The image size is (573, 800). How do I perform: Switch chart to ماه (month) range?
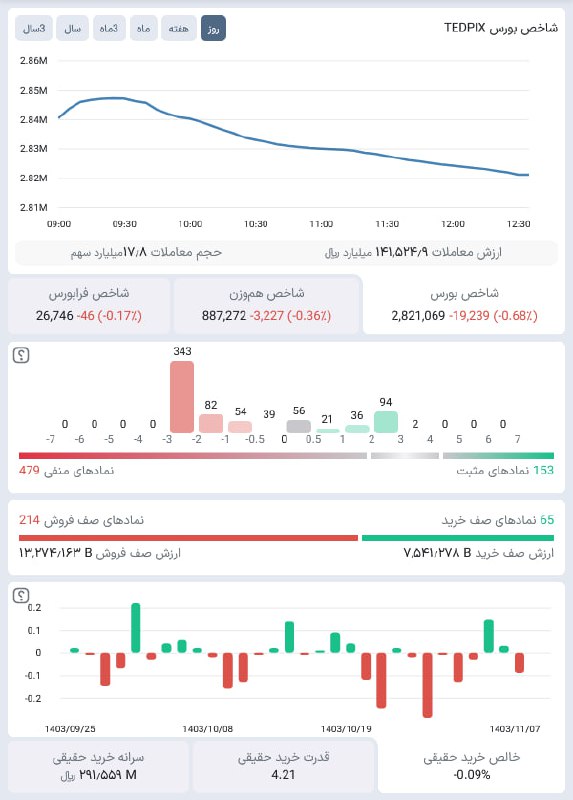[x=143, y=28]
